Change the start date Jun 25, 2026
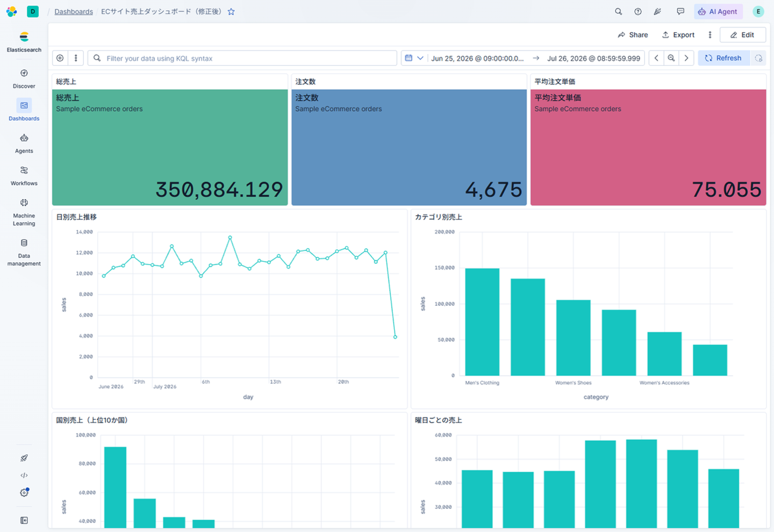This screenshot has height=532, width=774. [477, 58]
